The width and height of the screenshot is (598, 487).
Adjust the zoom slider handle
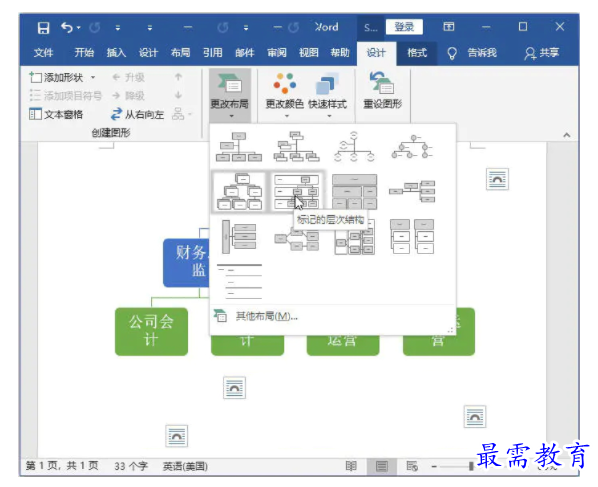pos(471,466)
